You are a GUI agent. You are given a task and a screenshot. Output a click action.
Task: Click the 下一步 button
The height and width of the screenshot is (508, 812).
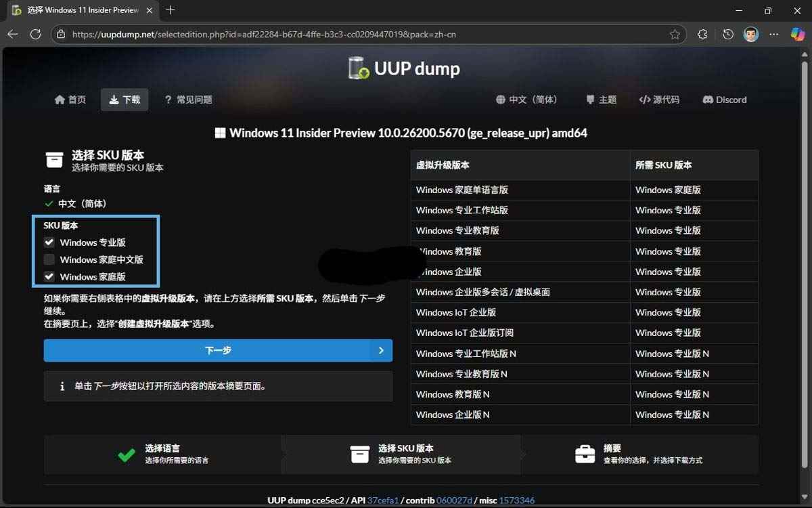click(x=218, y=351)
